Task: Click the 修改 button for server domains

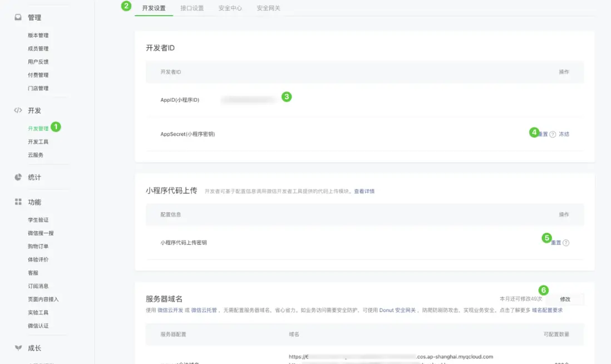Action: click(565, 299)
